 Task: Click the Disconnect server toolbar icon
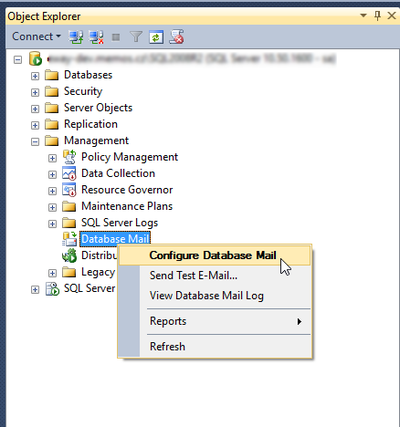click(96, 37)
